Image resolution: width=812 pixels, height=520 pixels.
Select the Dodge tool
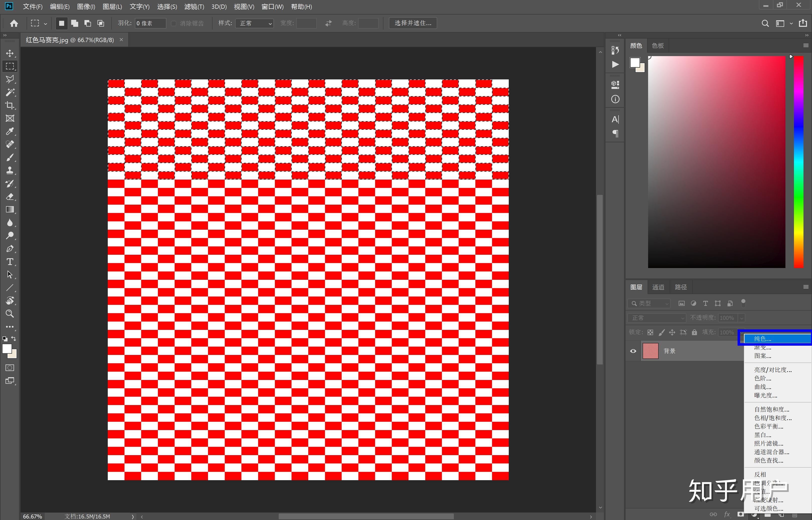coord(10,235)
